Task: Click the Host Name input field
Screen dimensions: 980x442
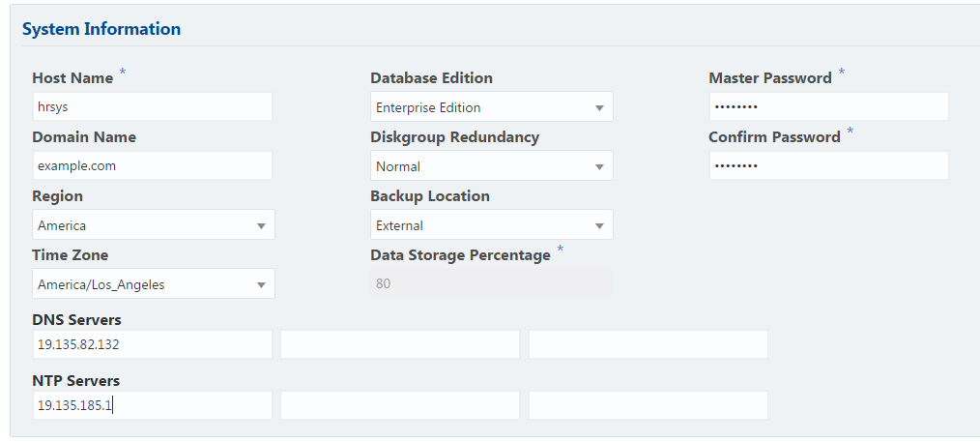Action: pyautogui.click(x=152, y=107)
